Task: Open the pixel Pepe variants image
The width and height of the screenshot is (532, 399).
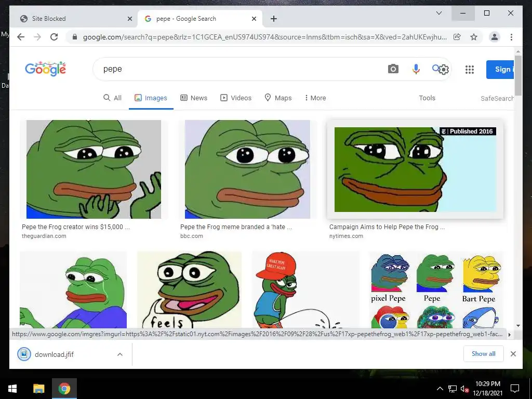Action: coord(436,289)
